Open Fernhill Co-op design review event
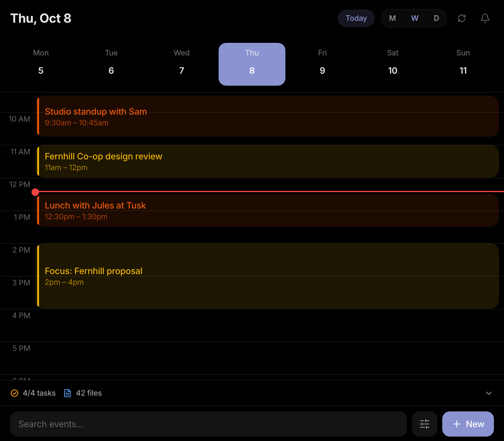Viewport: 504px width, 441px height. pos(268,161)
